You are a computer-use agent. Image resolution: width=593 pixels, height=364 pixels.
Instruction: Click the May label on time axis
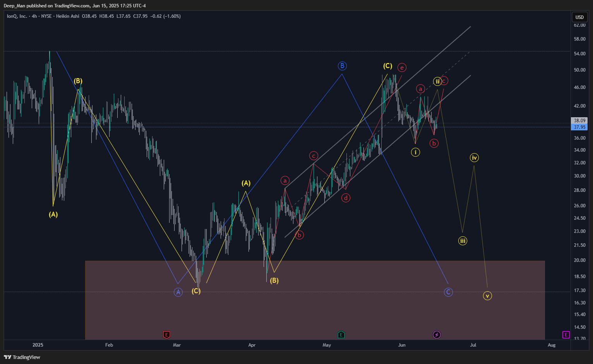327,345
